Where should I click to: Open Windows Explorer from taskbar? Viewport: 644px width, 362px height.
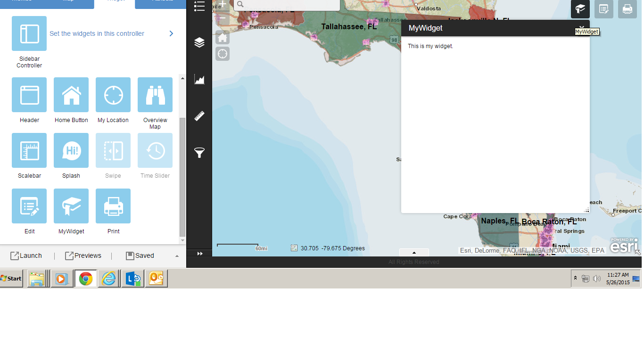pyautogui.click(x=37, y=279)
